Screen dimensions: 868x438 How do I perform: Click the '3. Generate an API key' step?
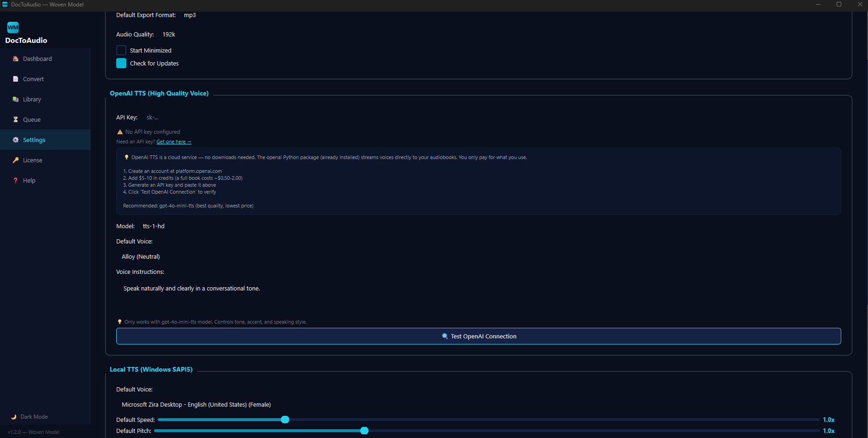tap(169, 185)
